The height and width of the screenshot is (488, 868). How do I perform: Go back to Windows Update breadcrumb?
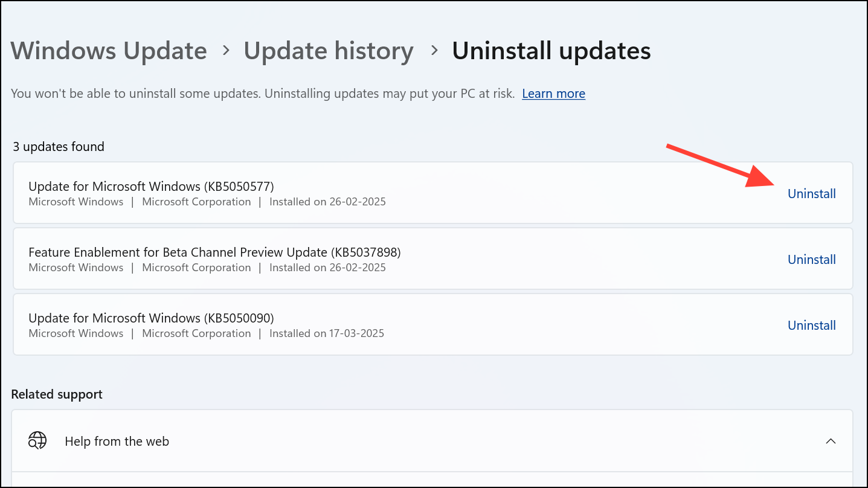(109, 51)
